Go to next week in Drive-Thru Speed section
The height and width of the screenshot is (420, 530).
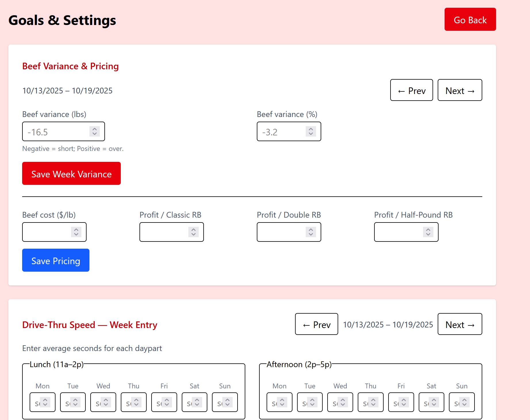point(460,324)
